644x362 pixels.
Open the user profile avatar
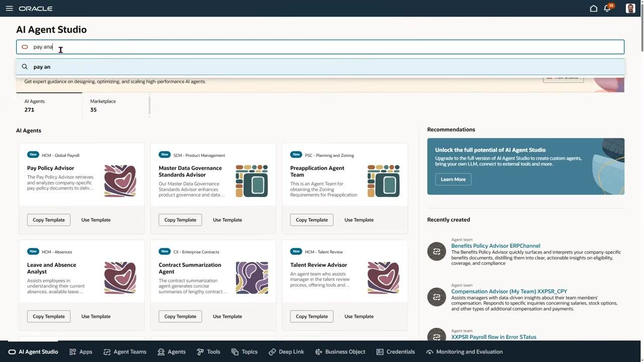630,9
